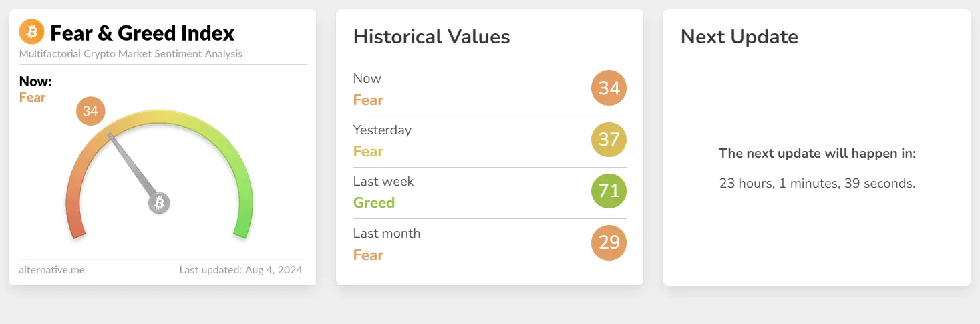The width and height of the screenshot is (980, 324).
Task: Click the Last week 71 green circle
Action: click(609, 191)
